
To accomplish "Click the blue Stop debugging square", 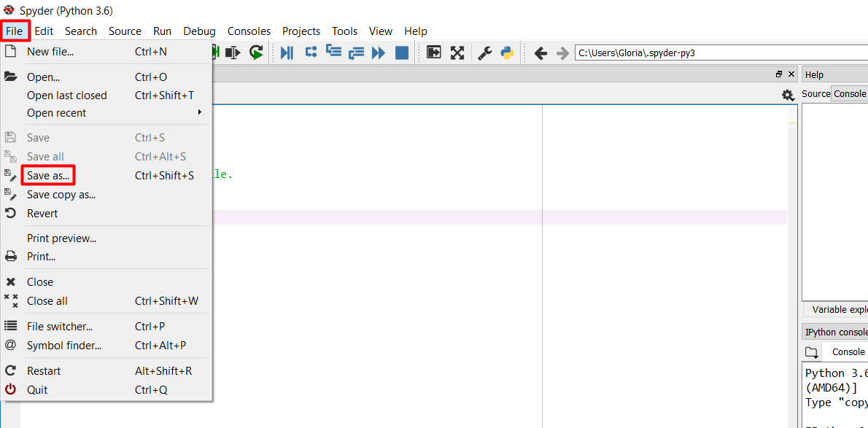I will 402,52.
